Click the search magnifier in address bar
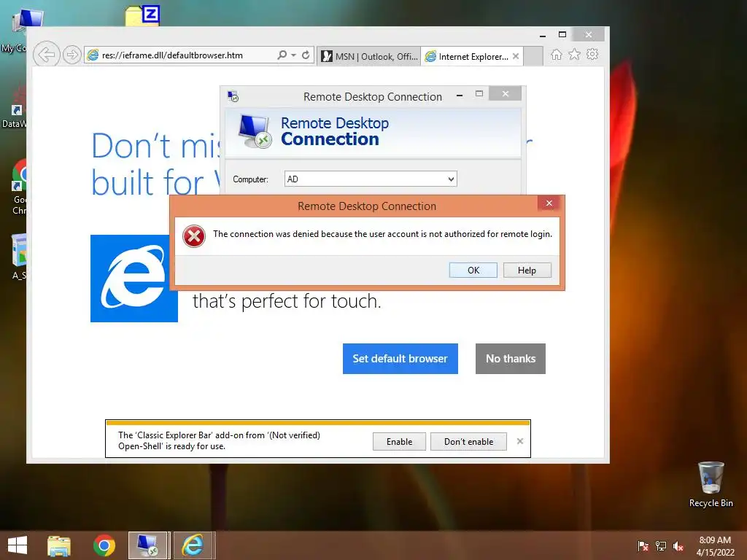747x560 pixels. (x=282, y=55)
